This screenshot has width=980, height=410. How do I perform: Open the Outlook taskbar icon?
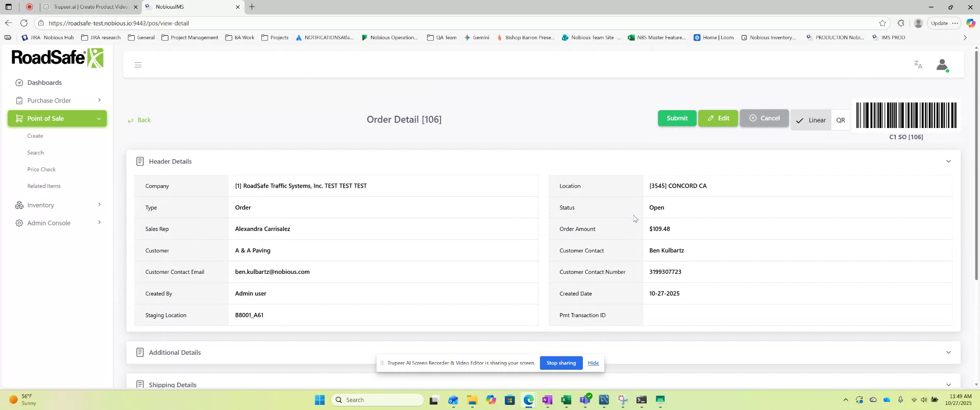pyautogui.click(x=453, y=400)
